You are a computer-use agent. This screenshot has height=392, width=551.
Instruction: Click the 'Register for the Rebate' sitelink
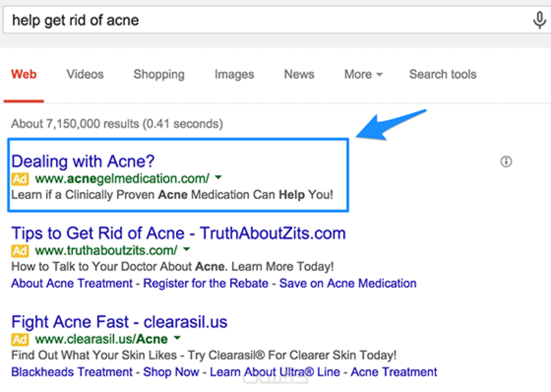[206, 283]
